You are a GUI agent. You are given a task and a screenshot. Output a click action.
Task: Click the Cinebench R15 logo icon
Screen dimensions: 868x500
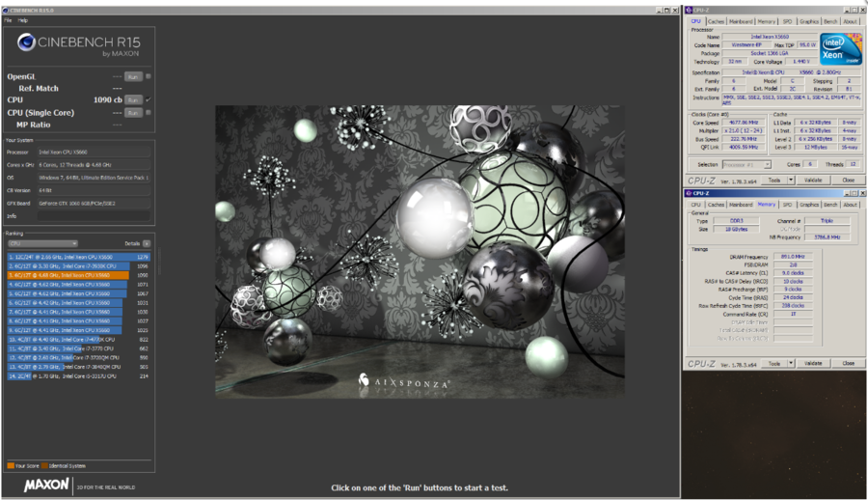pyautogui.click(x=26, y=42)
